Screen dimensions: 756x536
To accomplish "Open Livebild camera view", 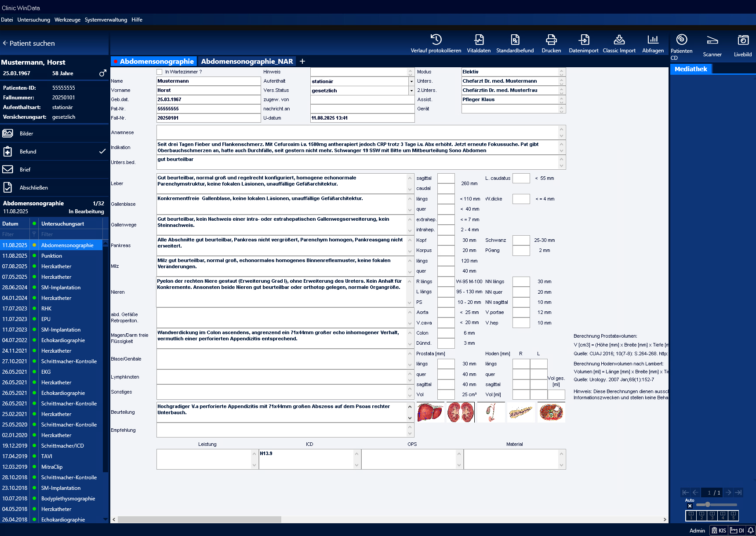I will [743, 45].
